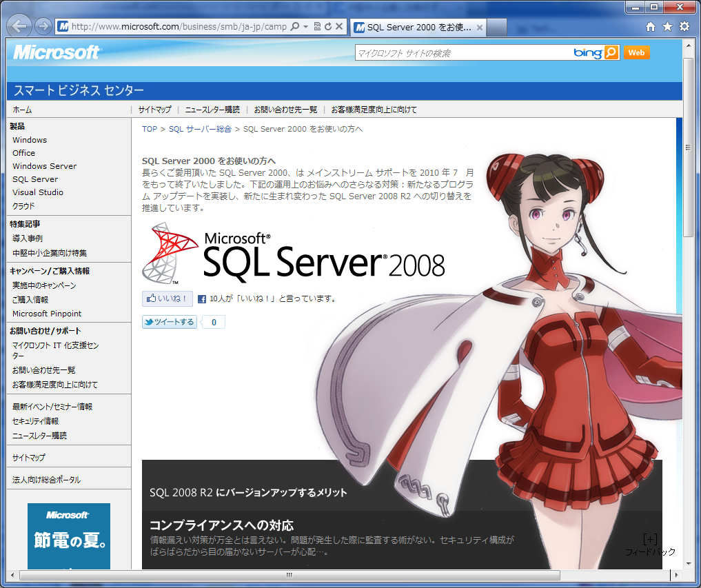This screenshot has width=701, height=588.
Task: Open ご購入情報 sidebar link
Action: click(30, 300)
